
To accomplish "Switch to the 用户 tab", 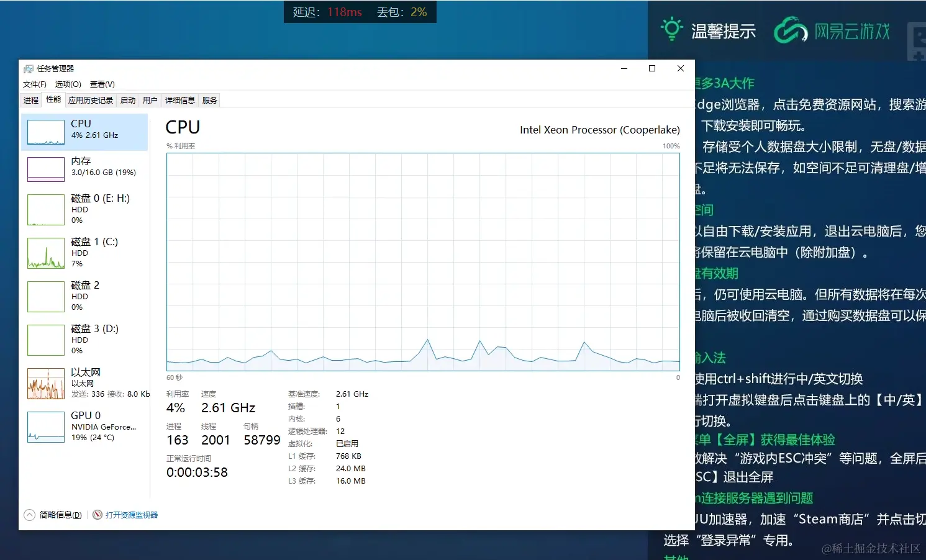I will (150, 101).
